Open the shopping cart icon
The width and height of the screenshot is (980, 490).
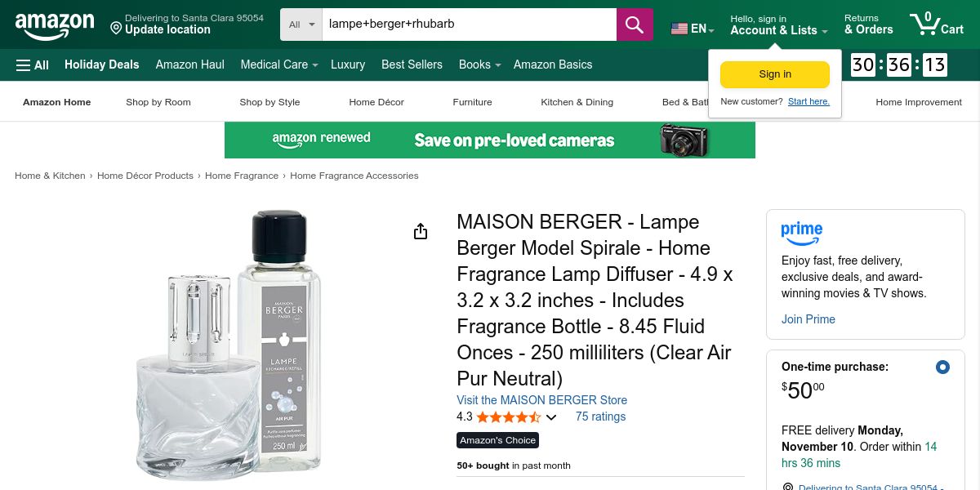point(937,24)
